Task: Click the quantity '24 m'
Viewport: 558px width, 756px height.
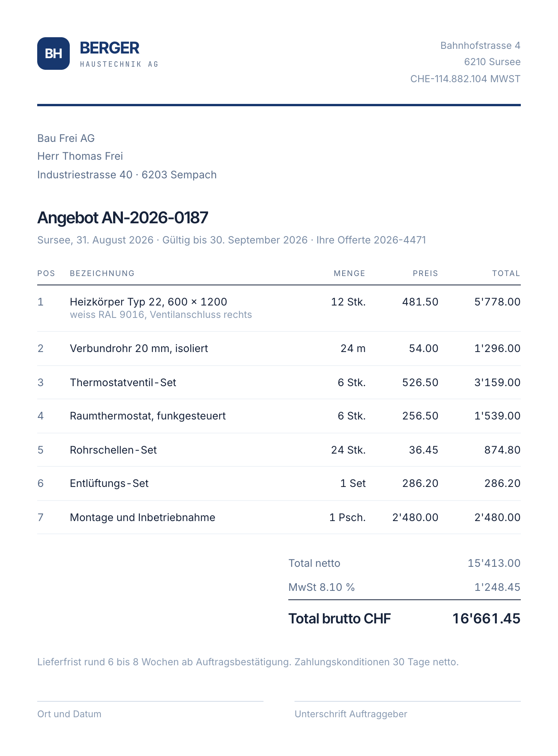Action: [x=353, y=349]
